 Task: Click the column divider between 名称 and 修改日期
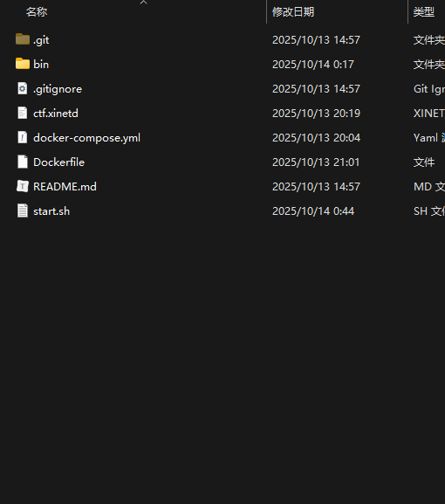pyautogui.click(x=266, y=12)
